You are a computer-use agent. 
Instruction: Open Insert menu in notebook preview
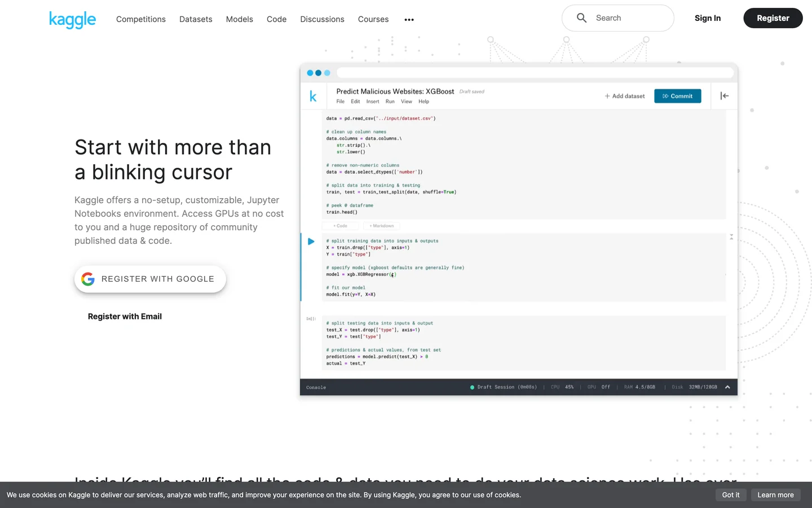[x=373, y=102]
